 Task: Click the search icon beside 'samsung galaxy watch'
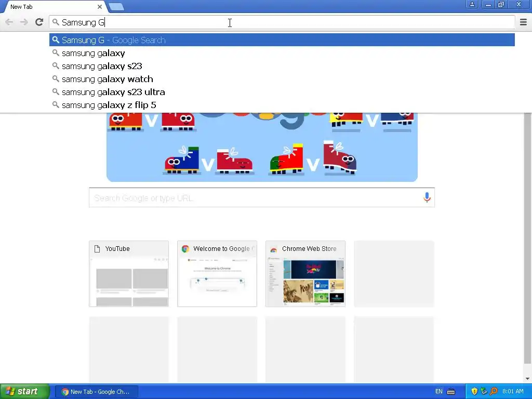pyautogui.click(x=56, y=79)
